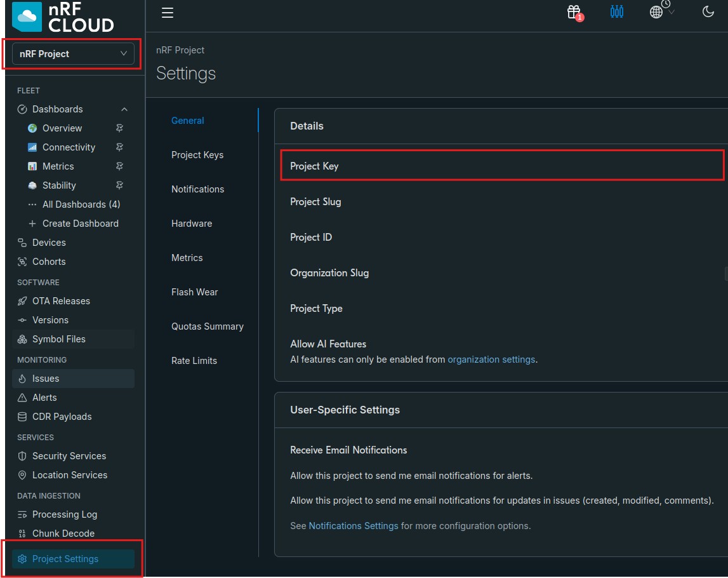The image size is (728, 578).
Task: Open Security Services
Action: pos(69,456)
